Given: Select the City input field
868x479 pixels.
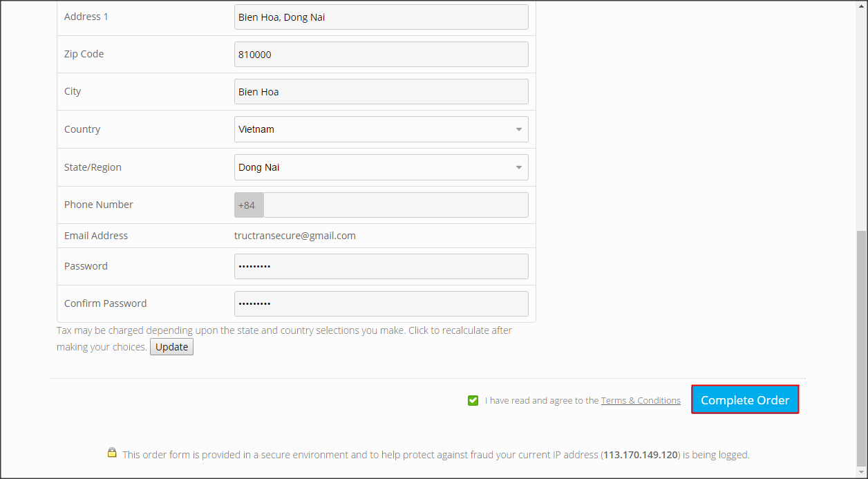Looking at the screenshot, I should [381, 92].
